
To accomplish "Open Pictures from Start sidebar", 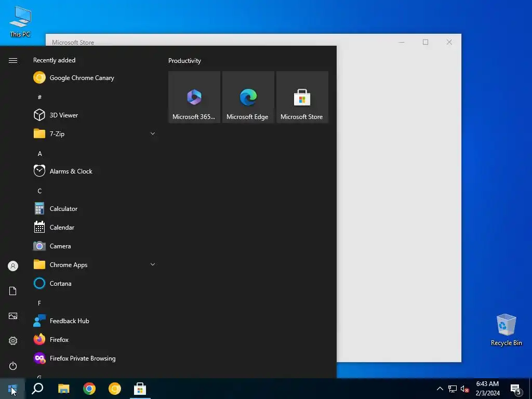I will (x=13, y=316).
